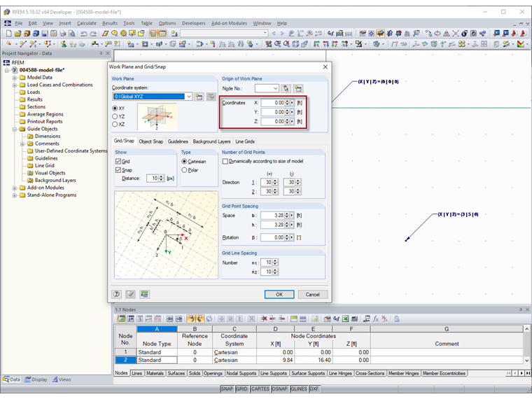The width and height of the screenshot is (532, 399).
Task: Expand the Model Data tree folder
Action: pyautogui.click(x=15, y=78)
